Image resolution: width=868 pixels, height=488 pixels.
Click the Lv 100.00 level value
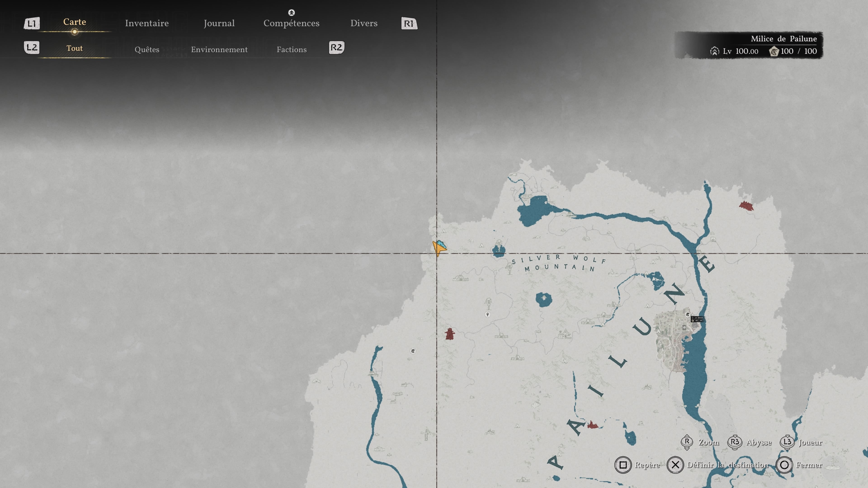click(x=741, y=51)
